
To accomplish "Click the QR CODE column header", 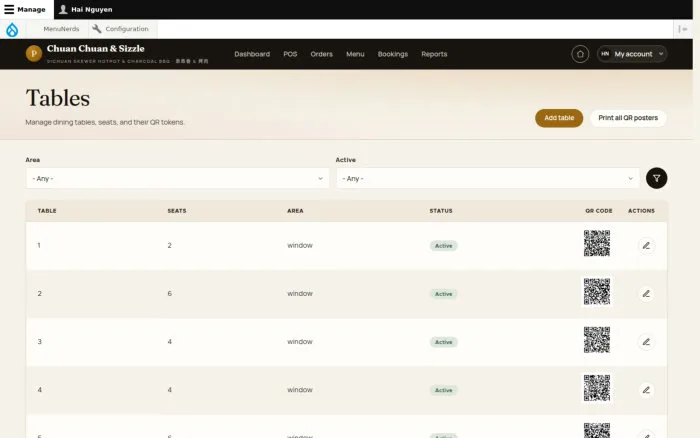I will (599, 211).
